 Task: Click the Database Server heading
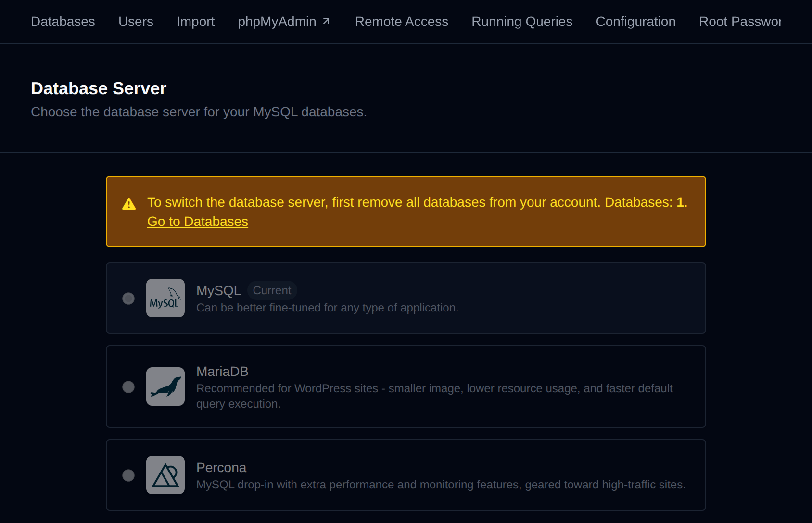pos(99,88)
